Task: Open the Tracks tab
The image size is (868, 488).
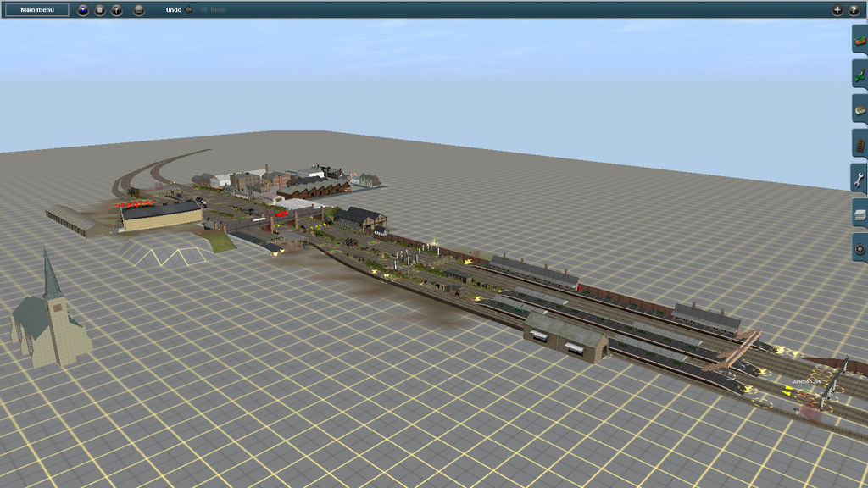Action: (x=860, y=144)
